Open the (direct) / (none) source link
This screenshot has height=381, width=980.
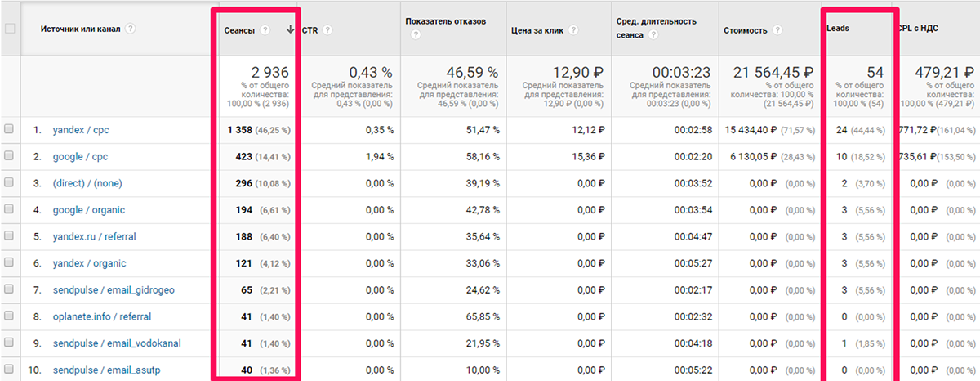click(x=88, y=183)
